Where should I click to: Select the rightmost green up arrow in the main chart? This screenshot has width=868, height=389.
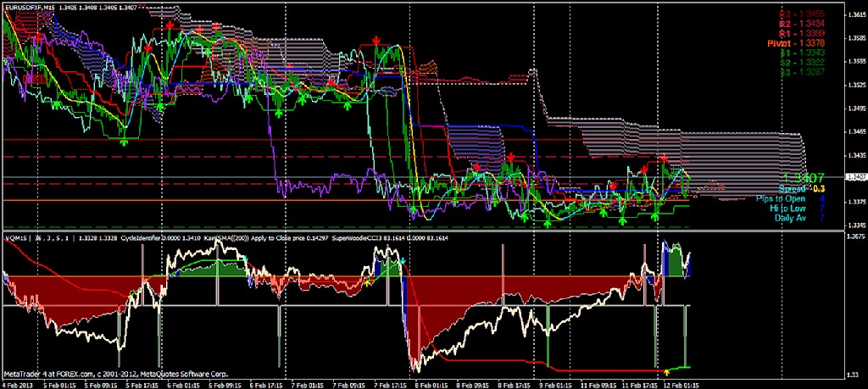pyautogui.click(x=655, y=217)
